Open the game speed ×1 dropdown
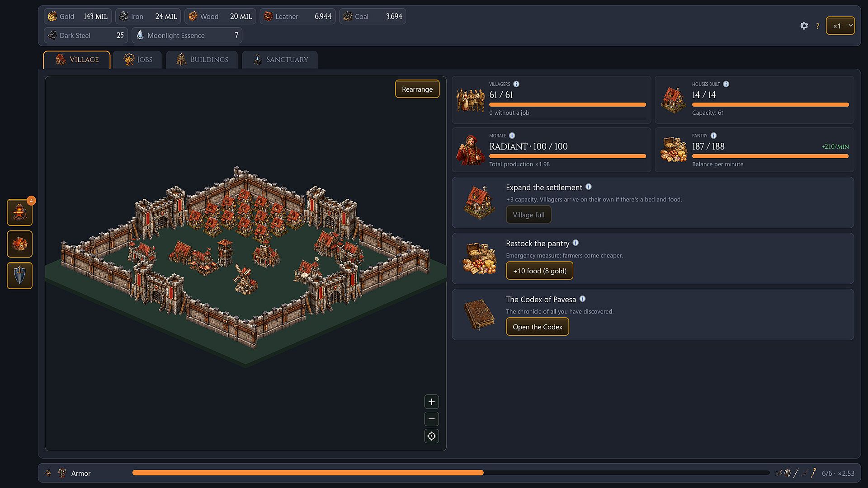 pyautogui.click(x=840, y=26)
